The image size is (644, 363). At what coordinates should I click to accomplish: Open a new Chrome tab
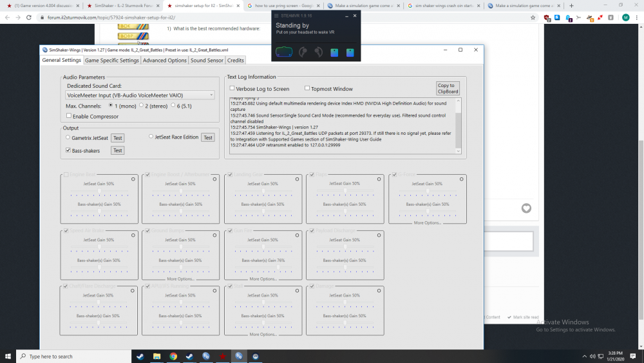point(571,6)
